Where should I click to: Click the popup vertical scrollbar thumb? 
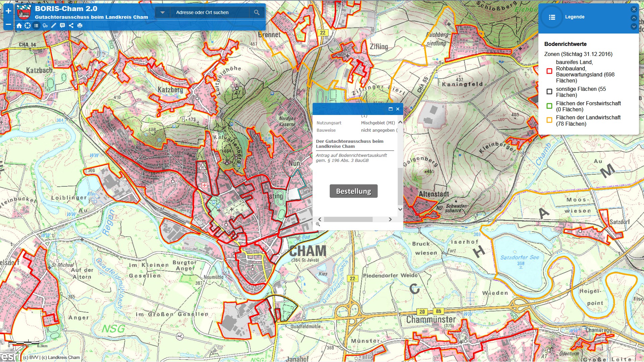pyautogui.click(x=400, y=186)
